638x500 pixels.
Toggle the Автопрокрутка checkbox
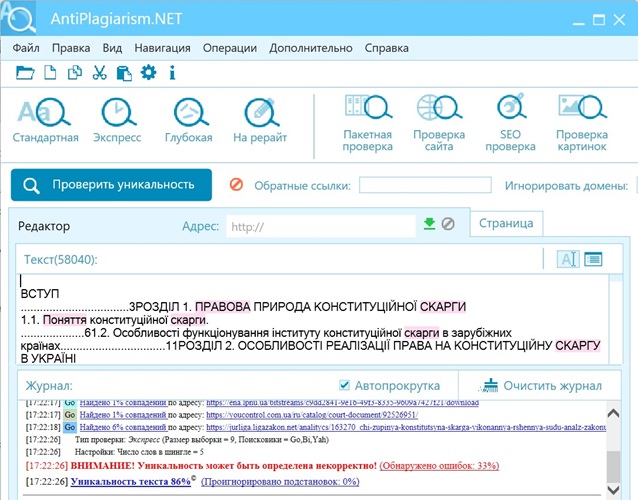coord(344,385)
